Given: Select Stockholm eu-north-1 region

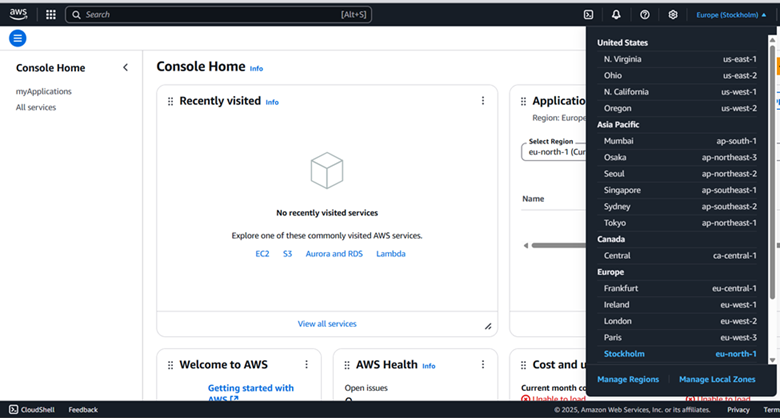Looking at the screenshot, I should tap(677, 354).
